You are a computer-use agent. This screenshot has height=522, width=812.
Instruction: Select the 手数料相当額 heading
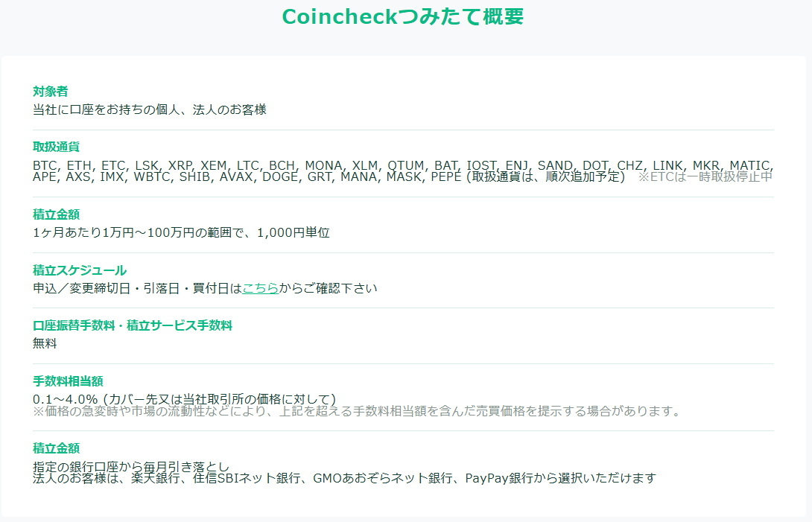[68, 381]
